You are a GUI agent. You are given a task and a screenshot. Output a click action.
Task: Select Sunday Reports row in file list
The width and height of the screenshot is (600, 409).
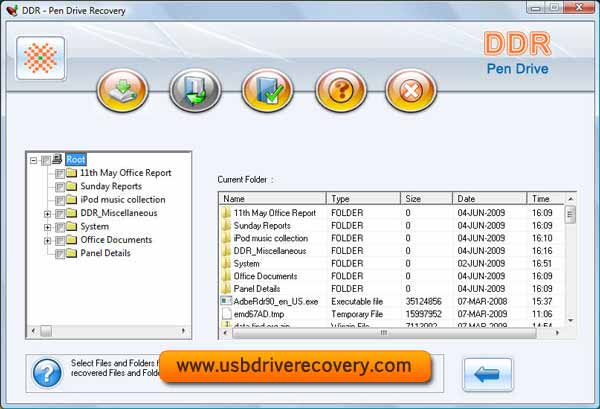tap(391, 225)
